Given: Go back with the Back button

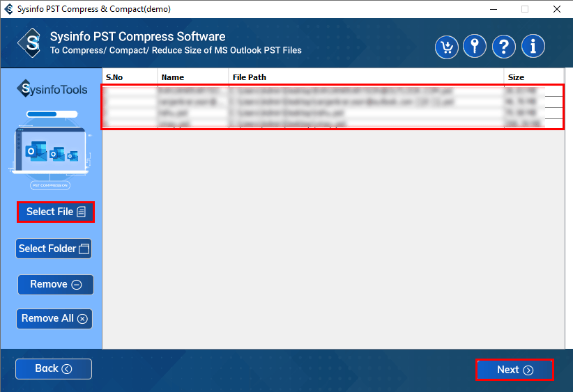Looking at the screenshot, I should click(54, 368).
